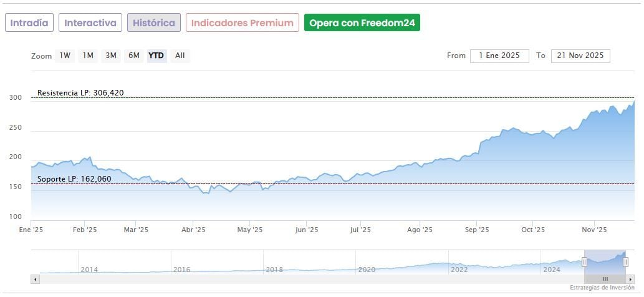This screenshot has width=644, height=297.
Task: Set zoom range to 3M
Action: click(111, 56)
